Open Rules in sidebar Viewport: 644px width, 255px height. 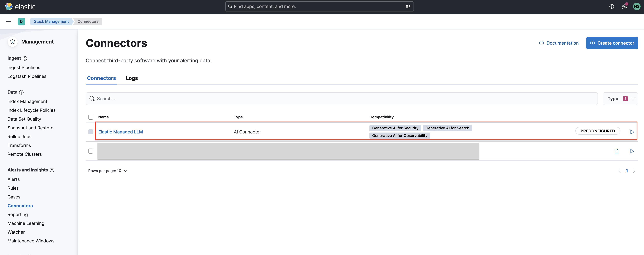click(13, 188)
